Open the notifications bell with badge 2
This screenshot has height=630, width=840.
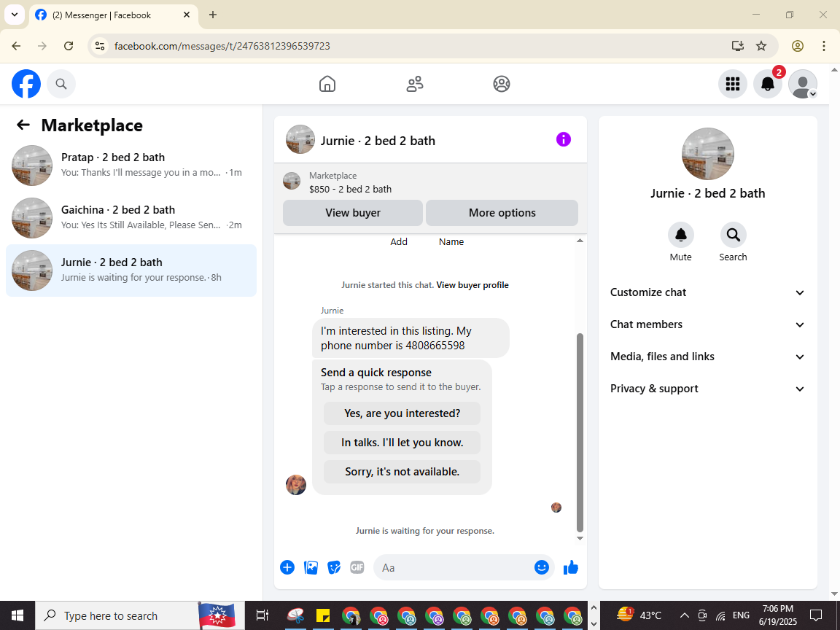(768, 84)
